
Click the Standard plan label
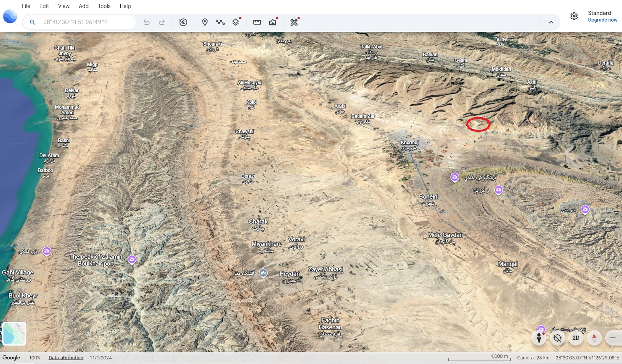[x=599, y=13]
